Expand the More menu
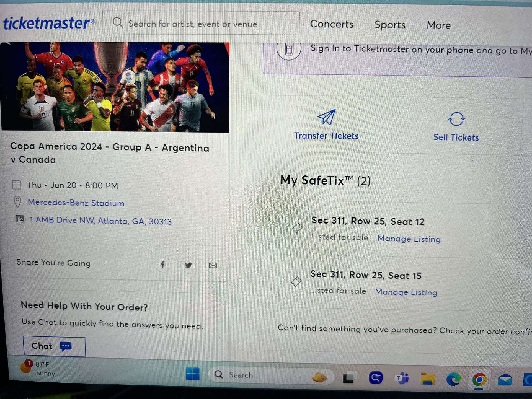Image resolution: width=532 pixels, height=399 pixels. 439,25
